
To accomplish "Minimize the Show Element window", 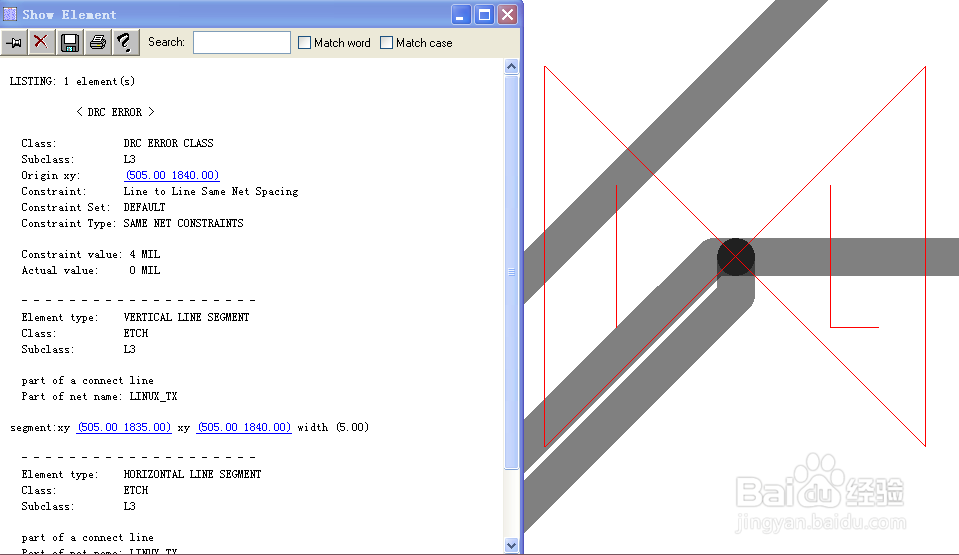I will pyautogui.click(x=461, y=15).
